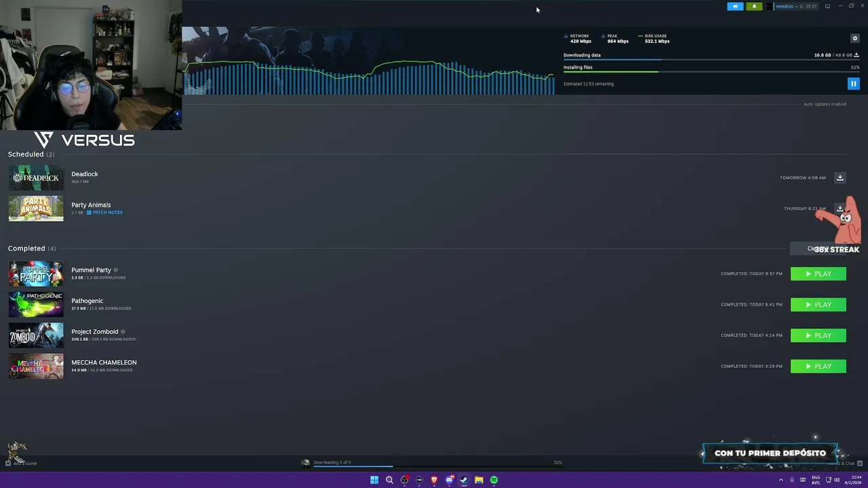Open Deadlock game thumbnail

coord(36,178)
